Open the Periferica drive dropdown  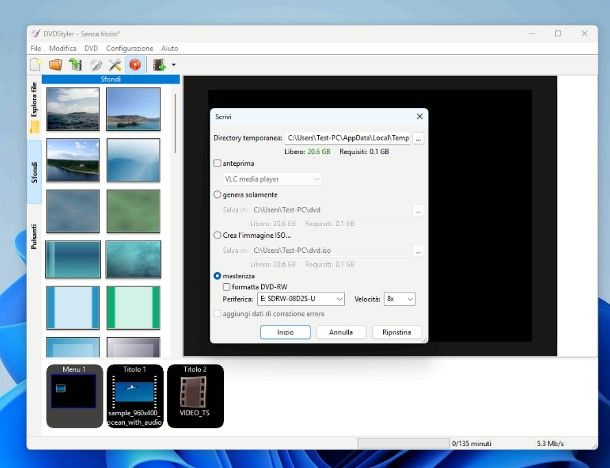301,298
